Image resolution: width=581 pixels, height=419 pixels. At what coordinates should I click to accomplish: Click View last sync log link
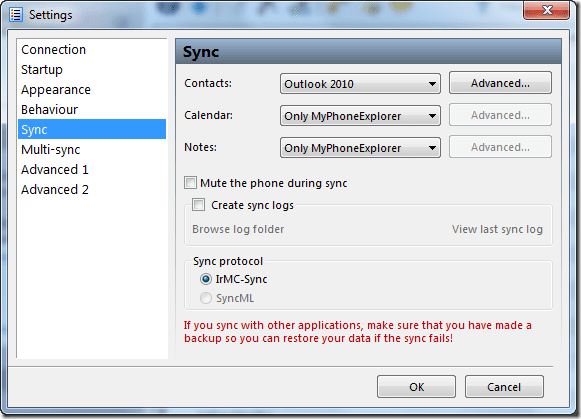click(x=497, y=229)
